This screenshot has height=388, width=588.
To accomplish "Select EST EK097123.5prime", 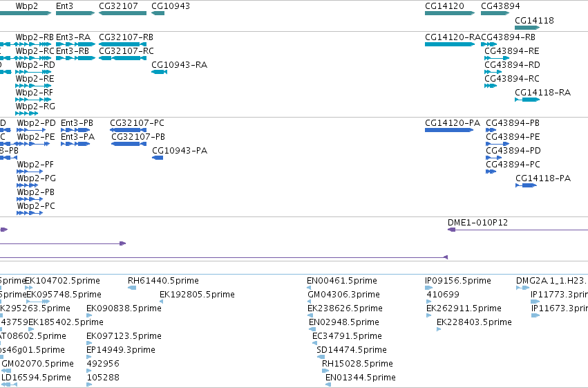I will tap(89, 343).
